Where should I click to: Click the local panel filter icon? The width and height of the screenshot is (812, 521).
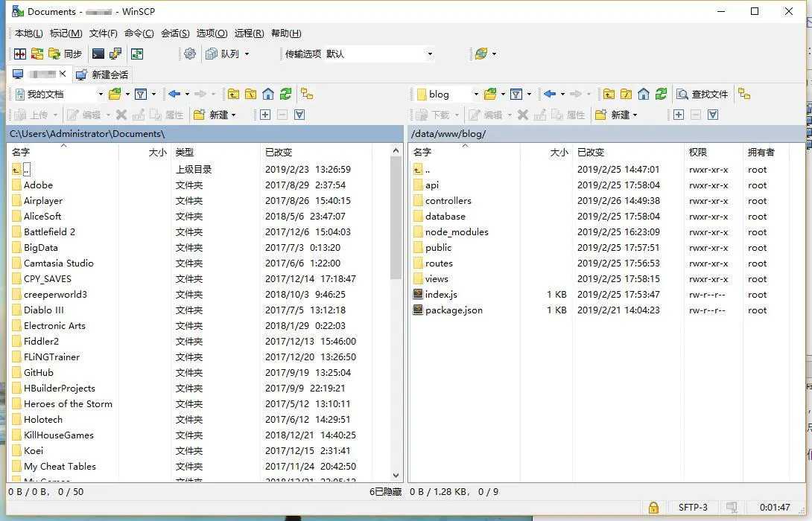140,95
